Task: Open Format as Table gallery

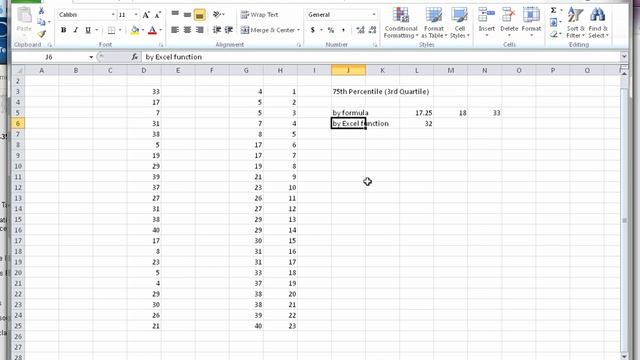Action: [x=434, y=23]
